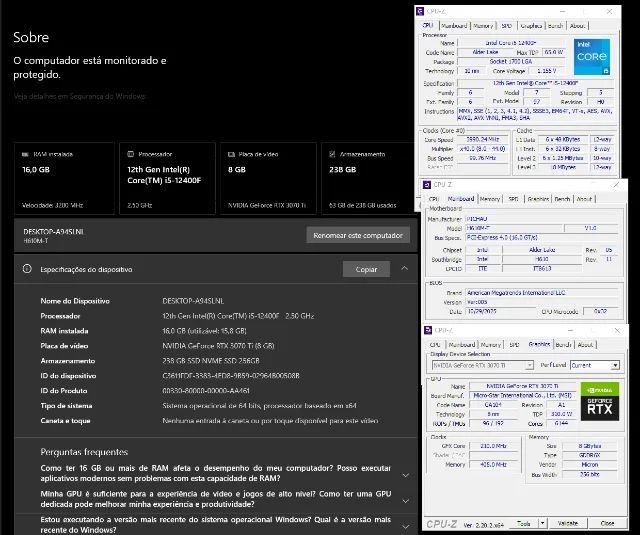The width and height of the screenshot is (640, 535).
Task: Click the memory Type value GDDR6X
Action: (x=590, y=455)
